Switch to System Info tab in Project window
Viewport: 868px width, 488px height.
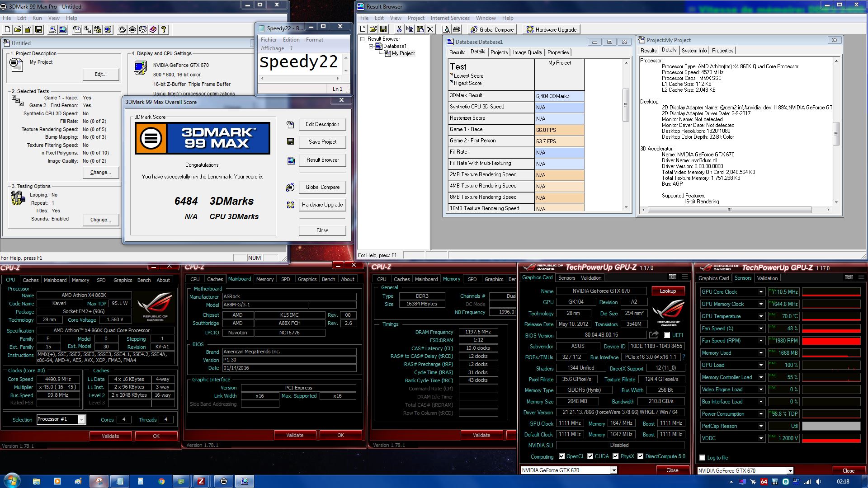pos(694,51)
